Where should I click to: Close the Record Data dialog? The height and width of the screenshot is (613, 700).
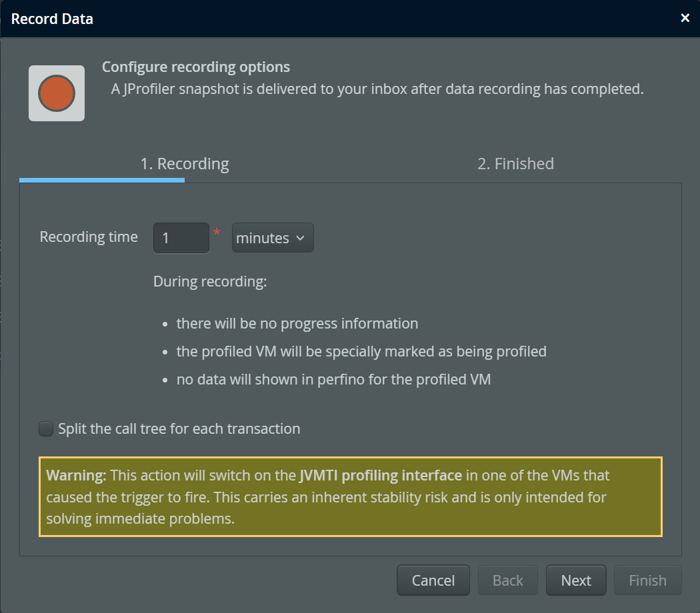tap(685, 19)
